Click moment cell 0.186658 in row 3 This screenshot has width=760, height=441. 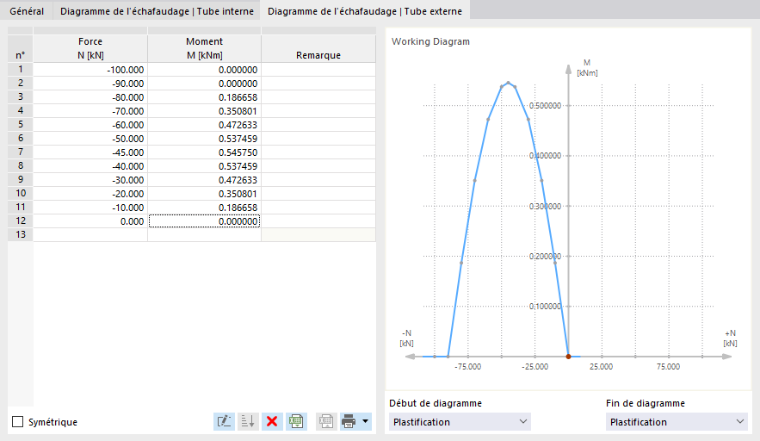pyautogui.click(x=204, y=97)
